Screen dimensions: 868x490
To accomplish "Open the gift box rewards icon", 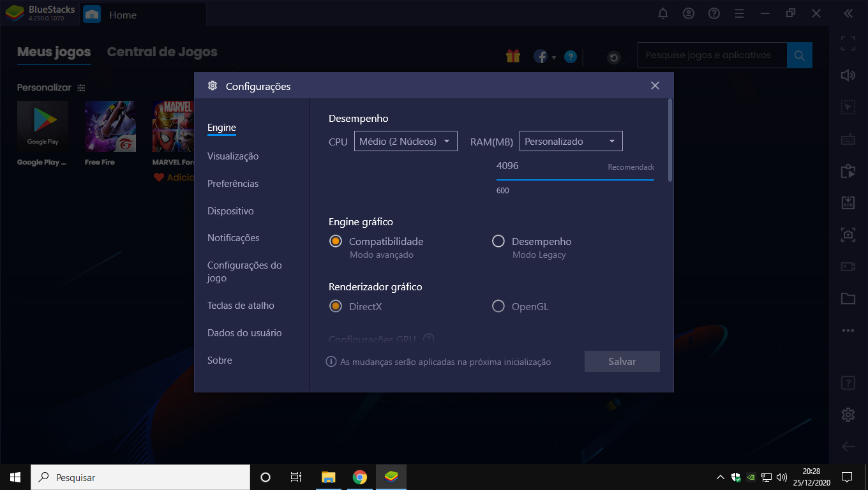I will coord(513,56).
